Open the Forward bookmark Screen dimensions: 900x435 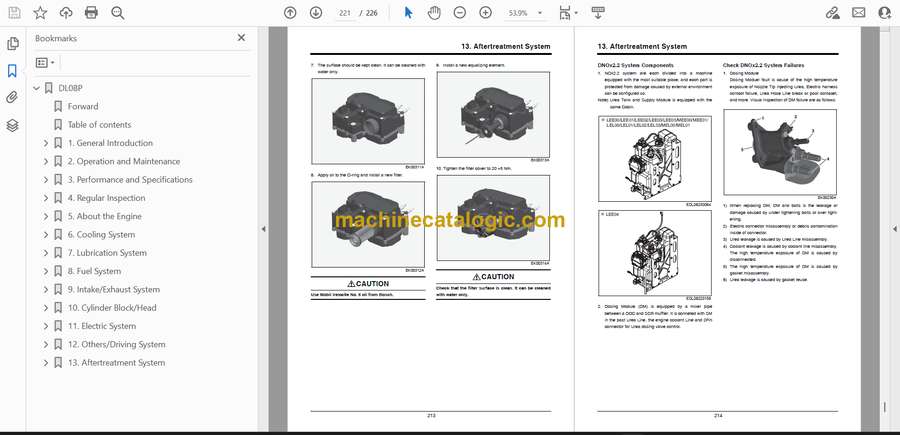(83, 106)
